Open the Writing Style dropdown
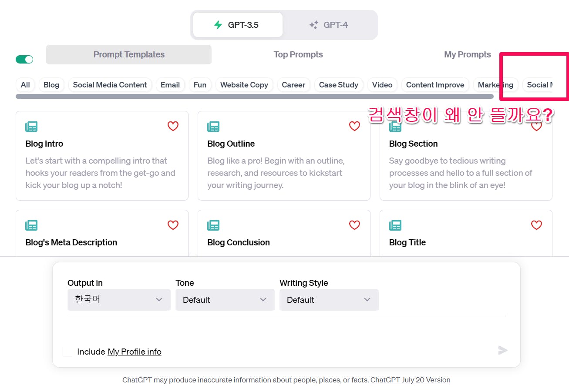 point(329,300)
